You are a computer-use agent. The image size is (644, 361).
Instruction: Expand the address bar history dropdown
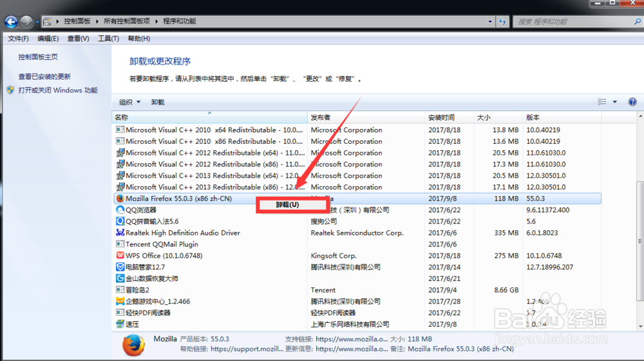490,21
